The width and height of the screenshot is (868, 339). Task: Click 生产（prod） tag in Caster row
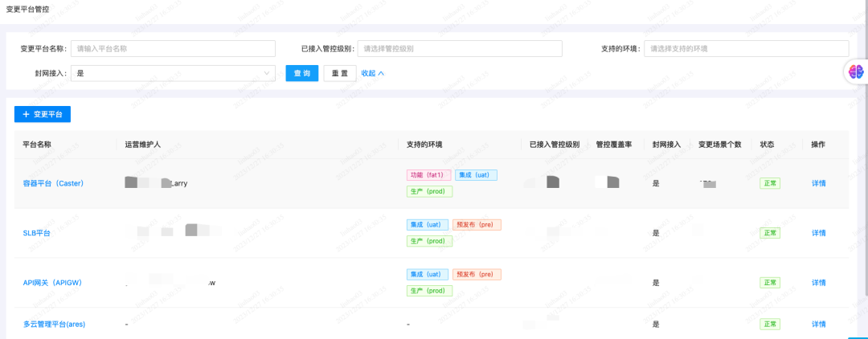[x=429, y=191]
